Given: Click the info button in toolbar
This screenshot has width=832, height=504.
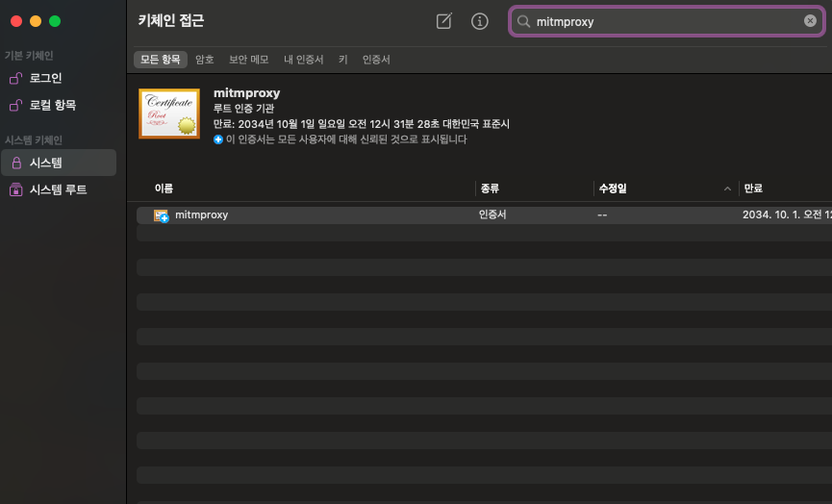Looking at the screenshot, I should coord(479,21).
